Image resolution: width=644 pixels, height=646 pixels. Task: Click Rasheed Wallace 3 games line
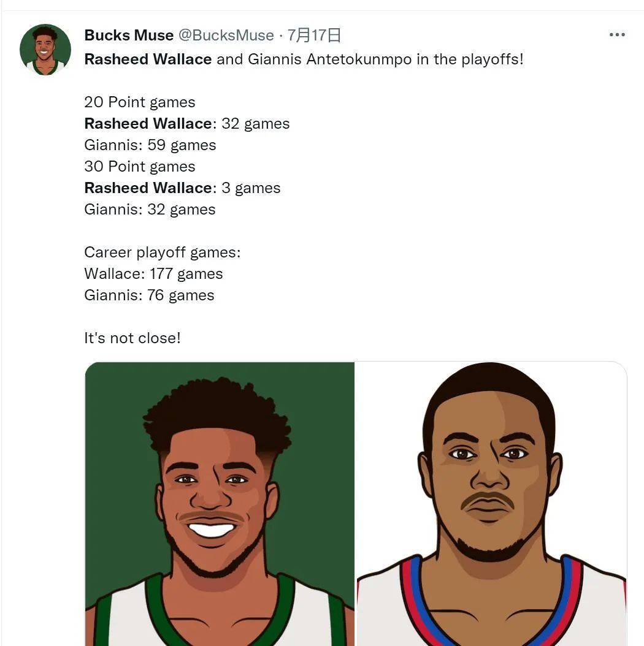pyautogui.click(x=182, y=188)
